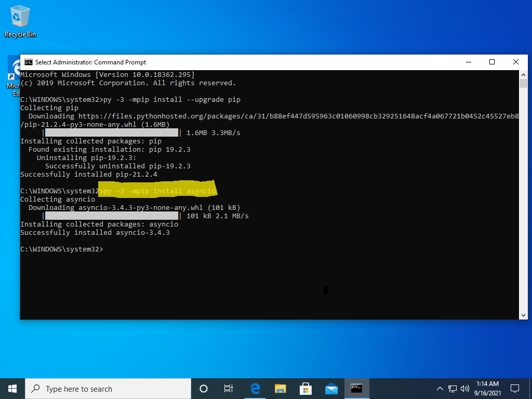This screenshot has height=399, width=532.
Task: Click the files.pythonhosted.org download URL line
Action: click(273, 116)
